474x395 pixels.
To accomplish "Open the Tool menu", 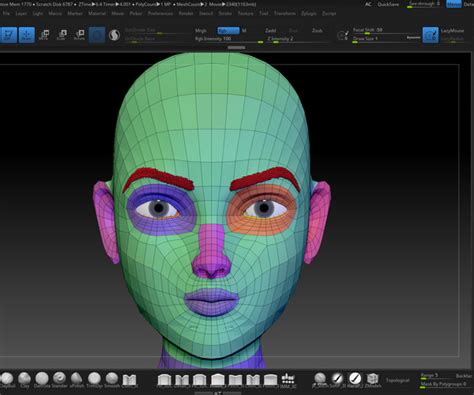I will coord(263,14).
